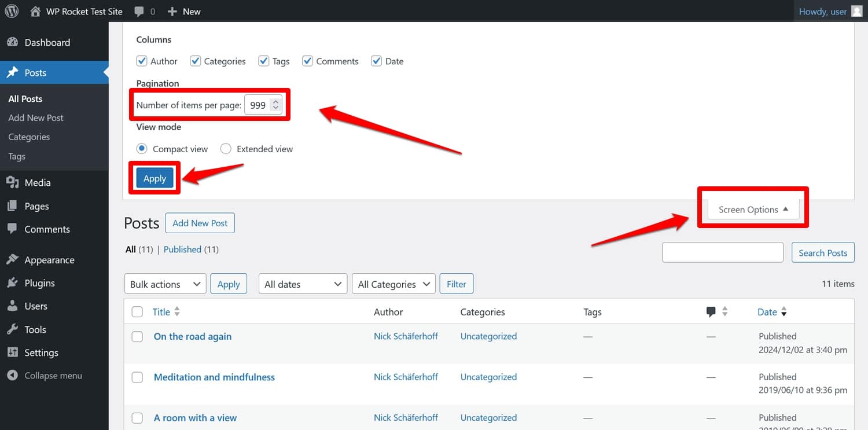Open Tags submenu item
The image size is (868, 430).
[x=17, y=156]
